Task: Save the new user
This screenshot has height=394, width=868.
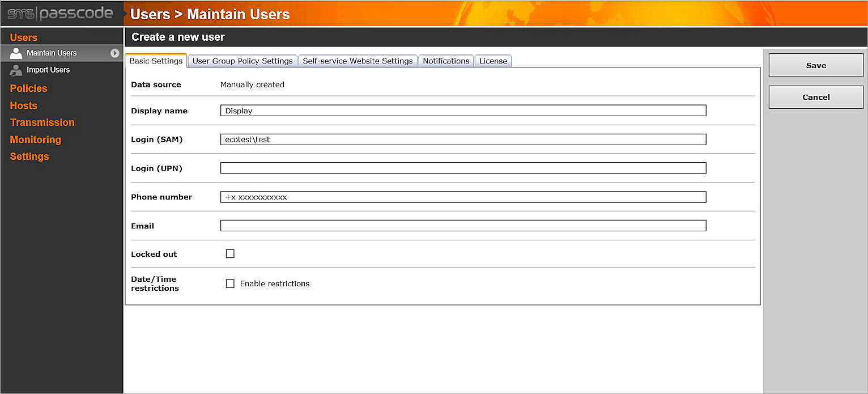Action: 815,65
